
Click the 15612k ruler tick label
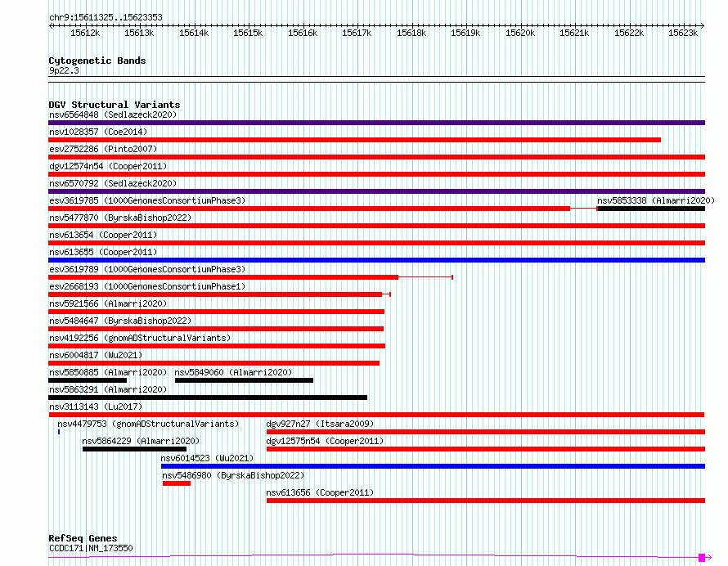(85, 33)
